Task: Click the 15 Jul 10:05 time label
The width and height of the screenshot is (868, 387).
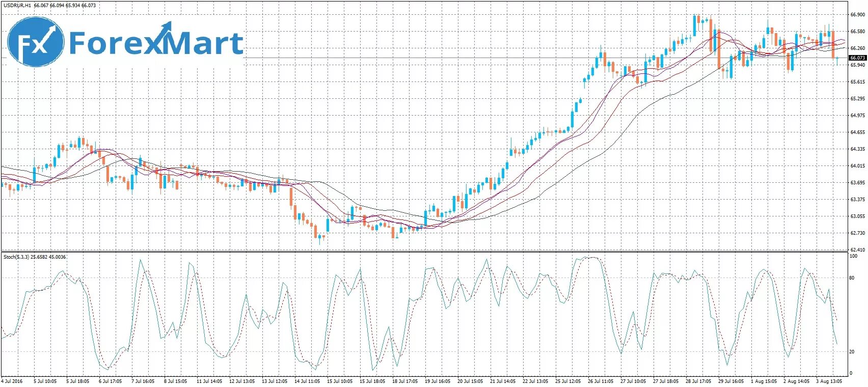Action: [340, 381]
